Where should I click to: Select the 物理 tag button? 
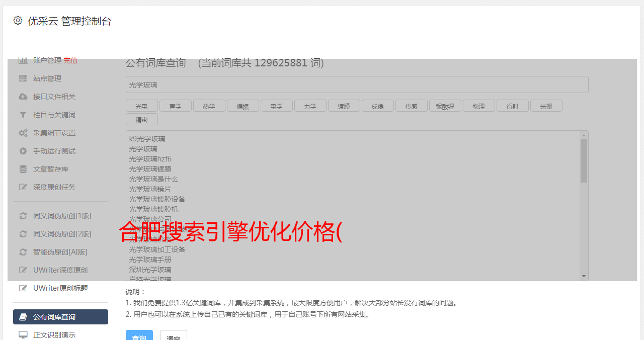(x=479, y=106)
